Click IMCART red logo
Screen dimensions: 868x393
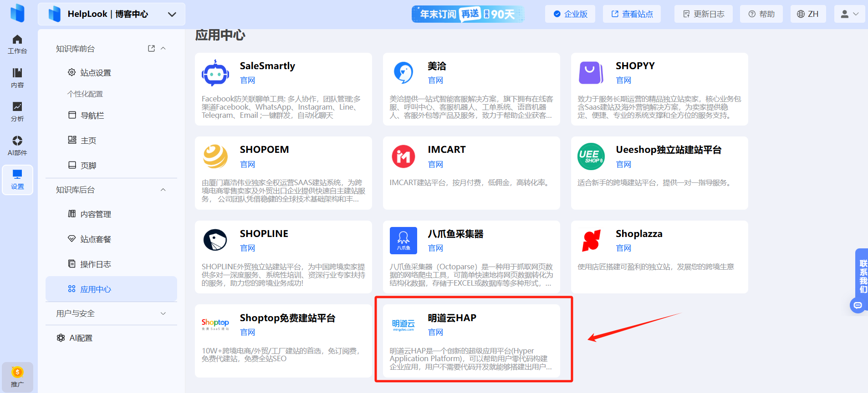click(x=403, y=156)
